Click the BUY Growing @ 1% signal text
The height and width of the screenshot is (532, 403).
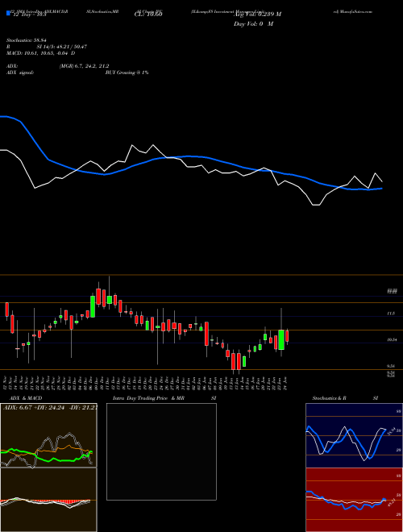click(127, 73)
